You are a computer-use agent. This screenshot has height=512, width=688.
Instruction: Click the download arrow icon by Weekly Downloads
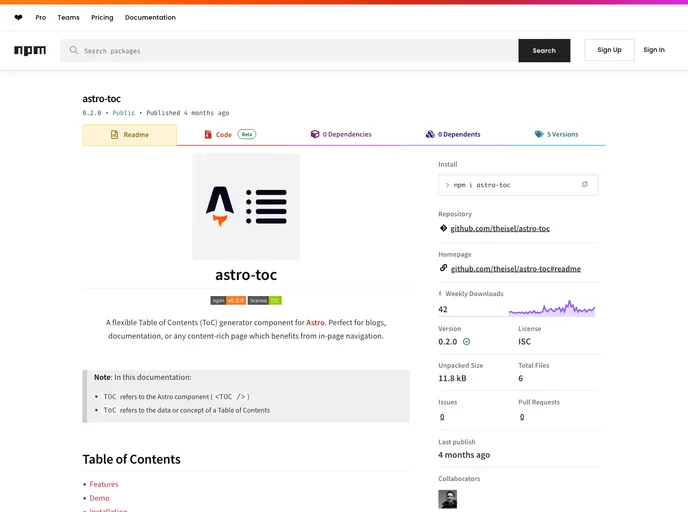coord(440,294)
